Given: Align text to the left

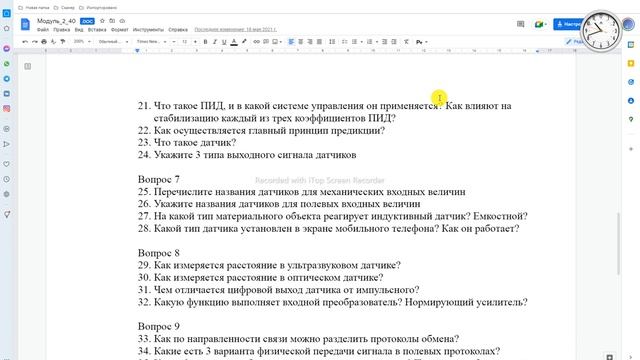Looking at the screenshot, I should click(x=291, y=42).
